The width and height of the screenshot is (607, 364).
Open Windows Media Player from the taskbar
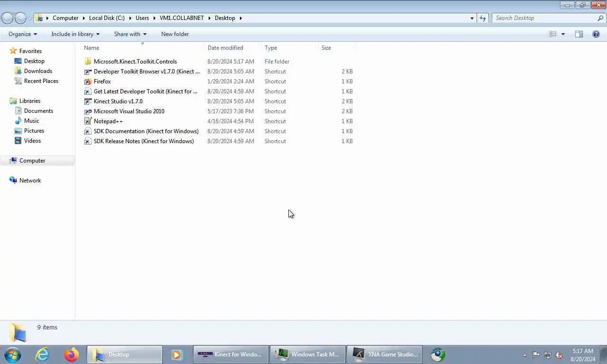pos(177,355)
